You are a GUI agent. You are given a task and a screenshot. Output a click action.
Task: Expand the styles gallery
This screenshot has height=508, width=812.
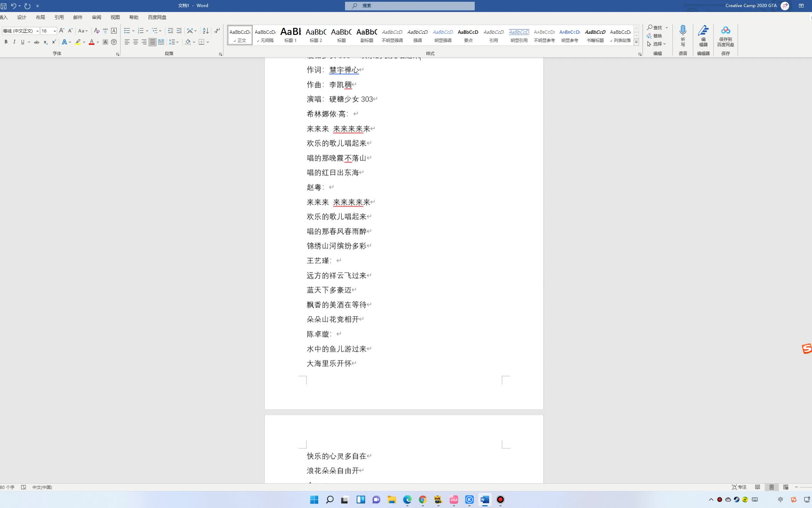click(636, 42)
